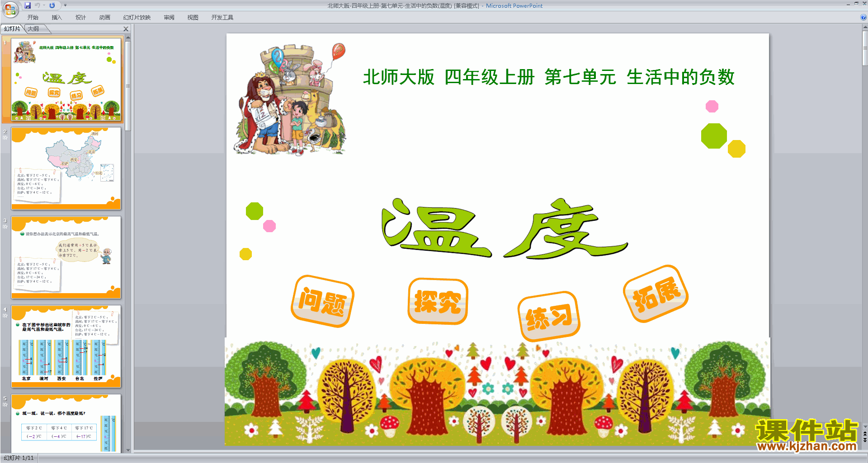Click 幻灯片 1/11 status bar indicator

[x=19, y=458]
